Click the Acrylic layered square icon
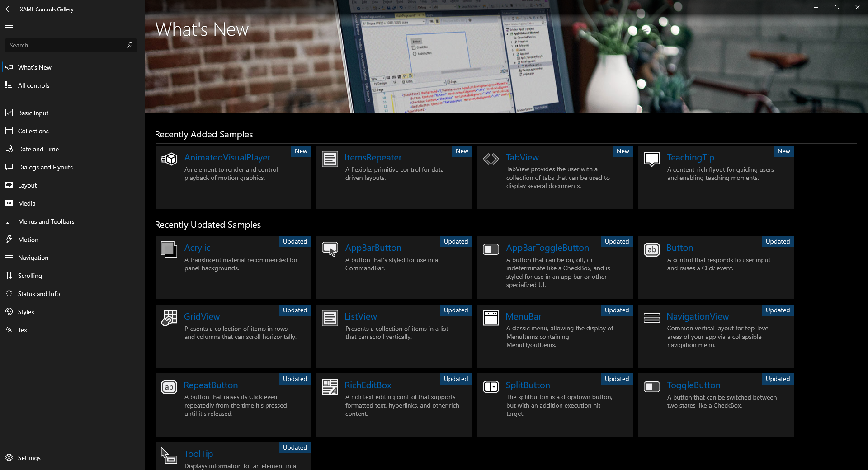 pos(169,249)
